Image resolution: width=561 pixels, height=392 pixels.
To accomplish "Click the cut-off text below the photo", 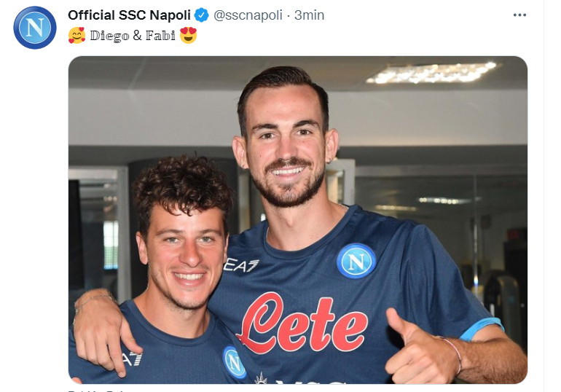I will point(96,391).
